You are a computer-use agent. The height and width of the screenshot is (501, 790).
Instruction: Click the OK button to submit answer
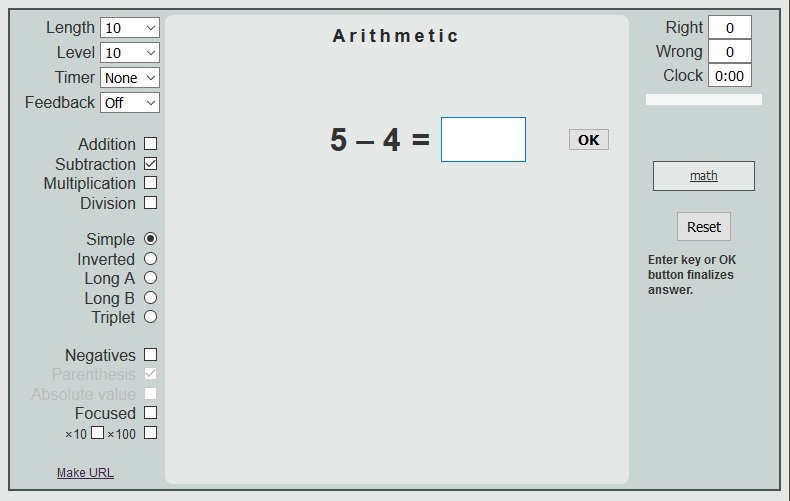(588, 140)
